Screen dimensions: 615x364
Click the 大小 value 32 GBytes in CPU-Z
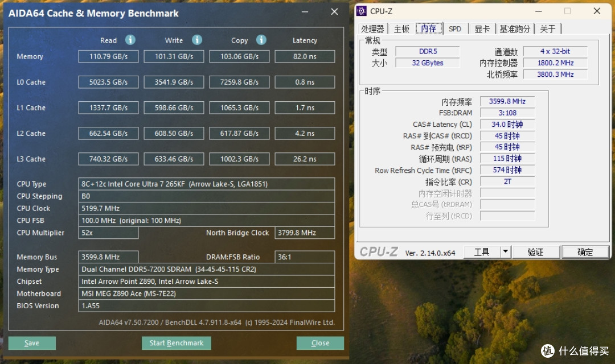[x=428, y=63]
